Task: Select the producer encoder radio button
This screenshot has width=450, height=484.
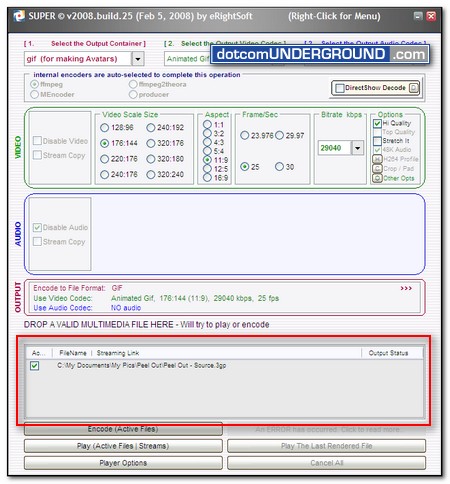Action: pyautogui.click(x=133, y=95)
